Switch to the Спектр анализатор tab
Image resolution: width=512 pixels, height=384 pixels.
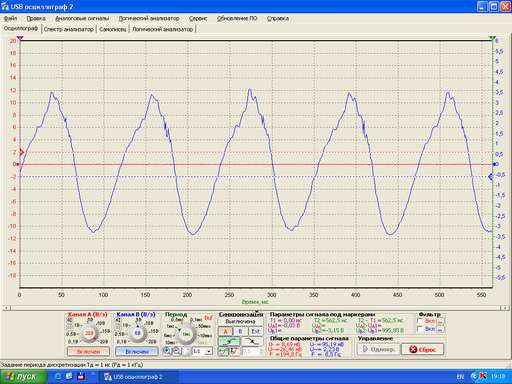69,29
